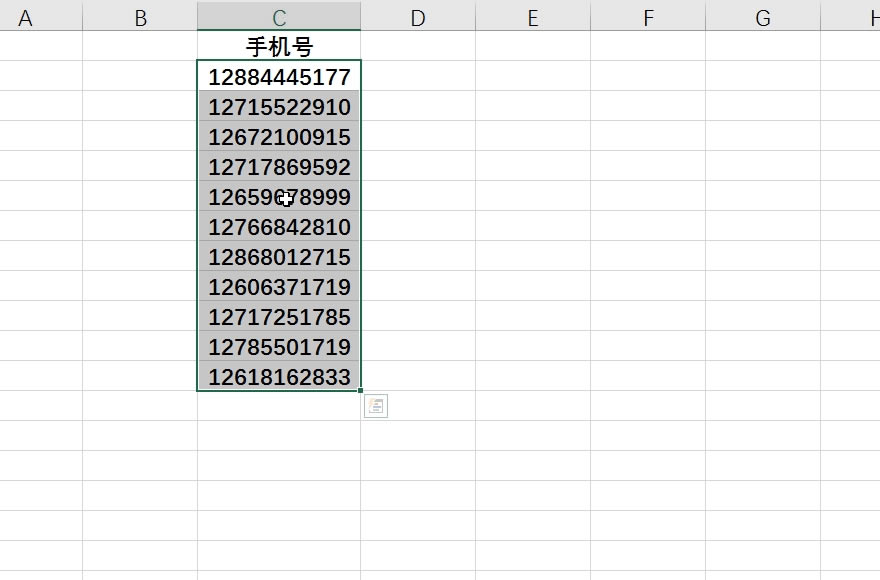Select the last phone number 12618162833

click(x=278, y=377)
